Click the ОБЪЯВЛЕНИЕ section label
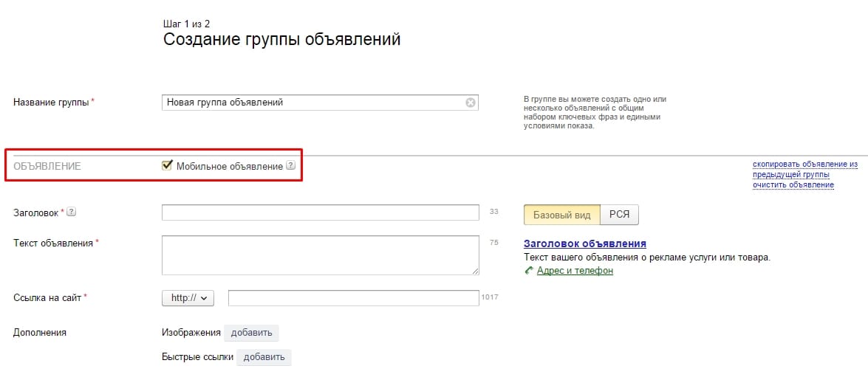 (x=47, y=166)
